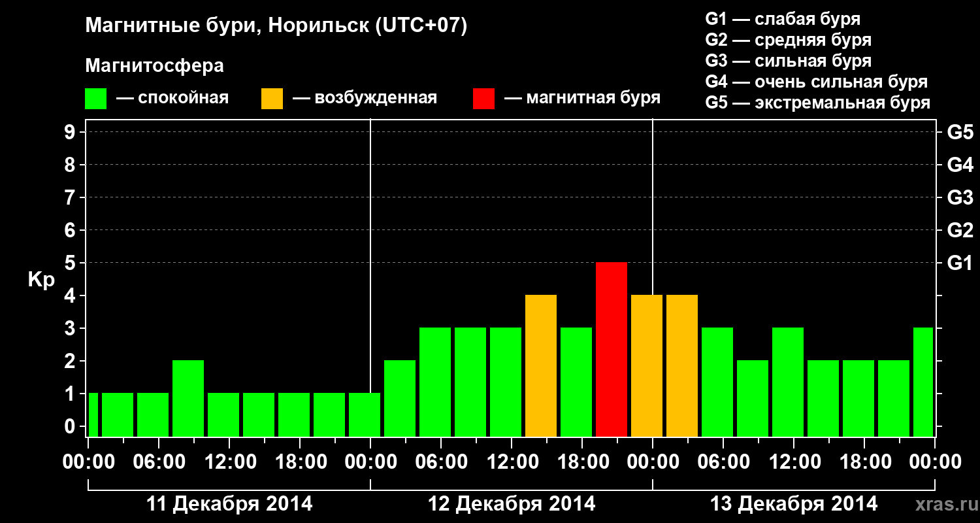The width and height of the screenshot is (980, 523).
Task: Select the red Kp 5 storm bar
Action: pos(612,349)
